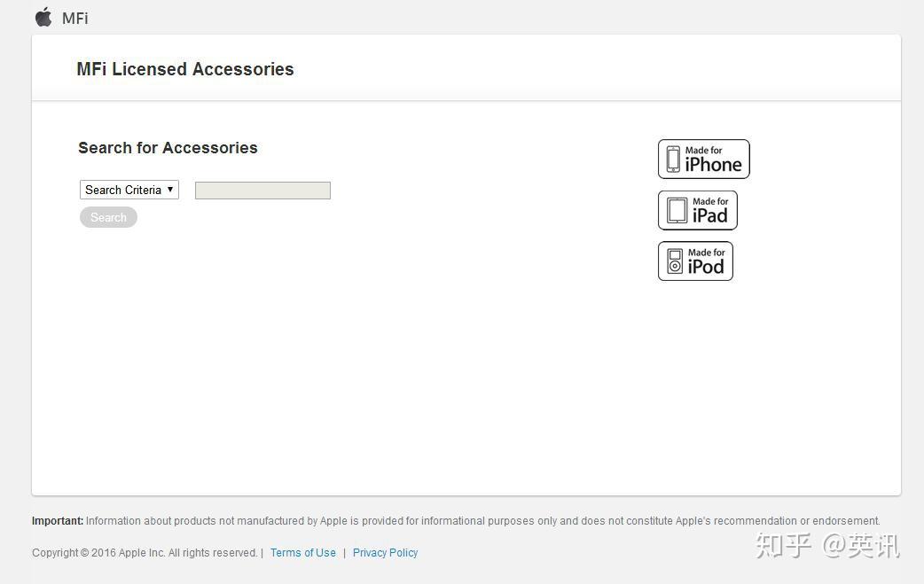Click the iPod device icon in badge
This screenshot has height=584, width=924.
(x=675, y=261)
